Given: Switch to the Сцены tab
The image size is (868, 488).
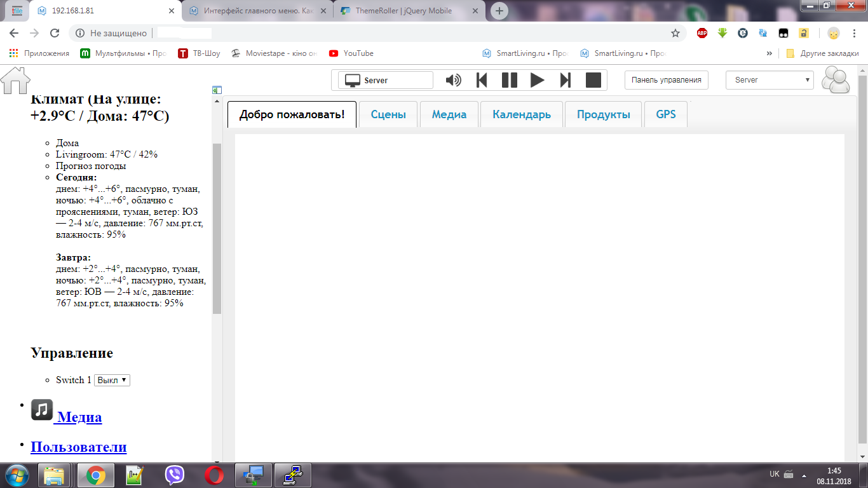Looking at the screenshot, I should click(x=388, y=114).
